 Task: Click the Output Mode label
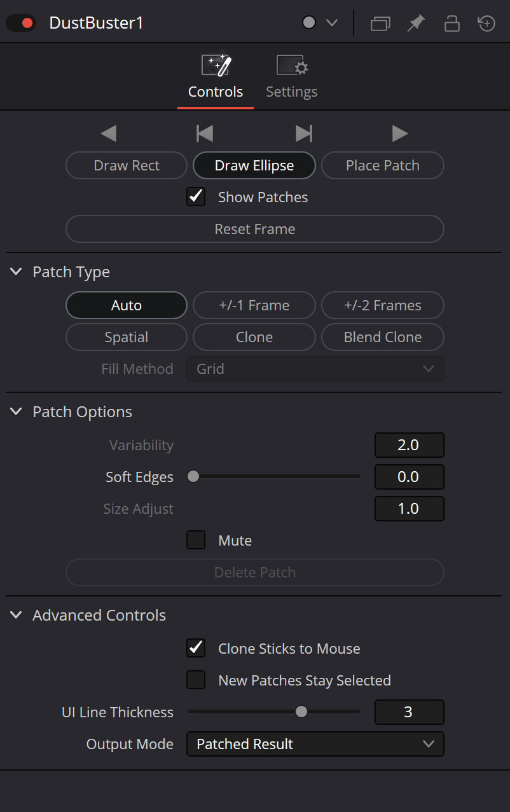click(x=130, y=744)
